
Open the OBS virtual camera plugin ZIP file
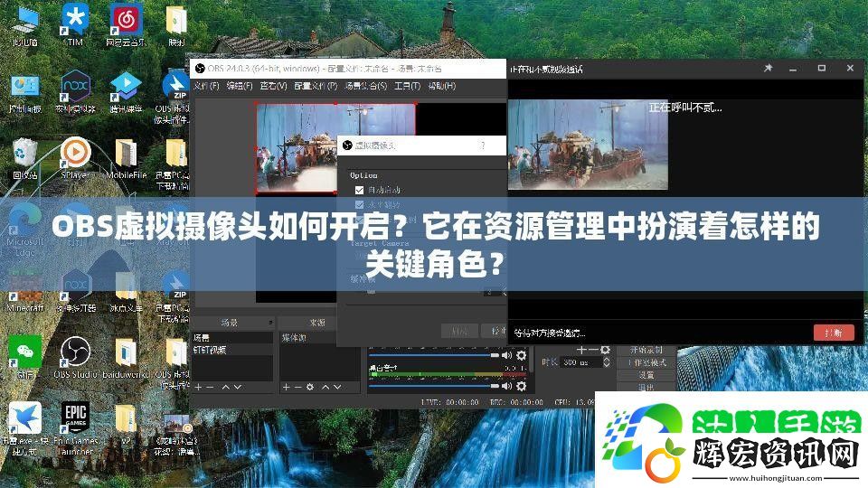click(174, 97)
